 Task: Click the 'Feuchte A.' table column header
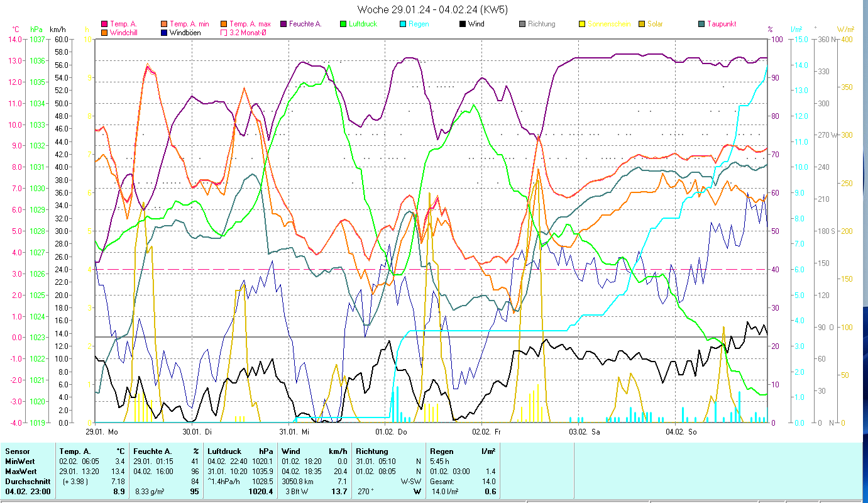[x=153, y=451]
